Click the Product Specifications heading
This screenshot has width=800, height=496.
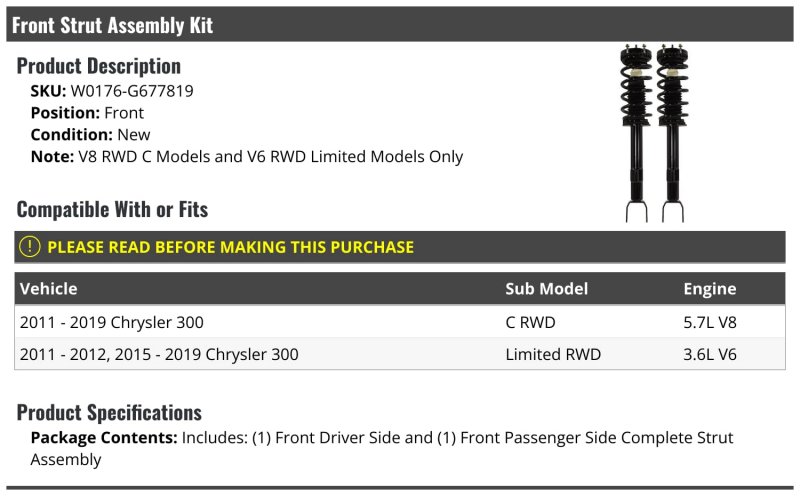[x=109, y=413]
